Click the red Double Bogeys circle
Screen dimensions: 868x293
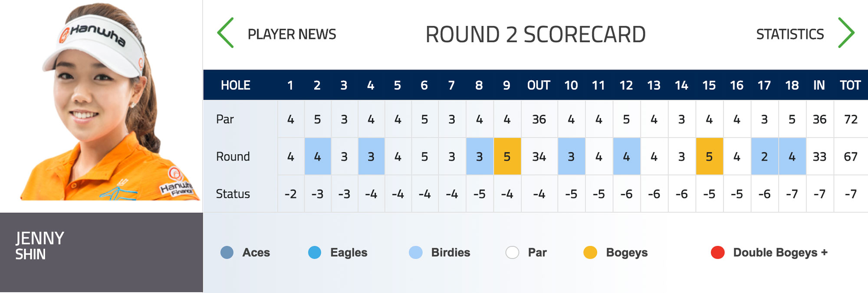click(718, 252)
